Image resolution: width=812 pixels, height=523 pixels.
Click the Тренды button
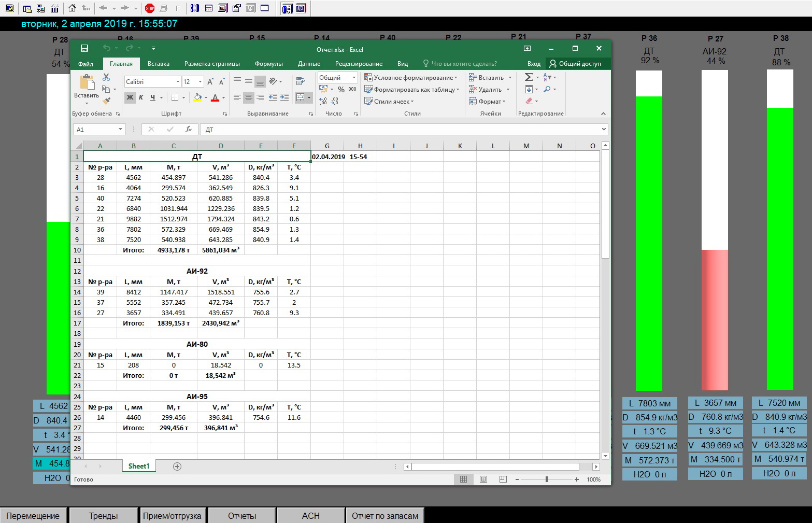tap(103, 516)
